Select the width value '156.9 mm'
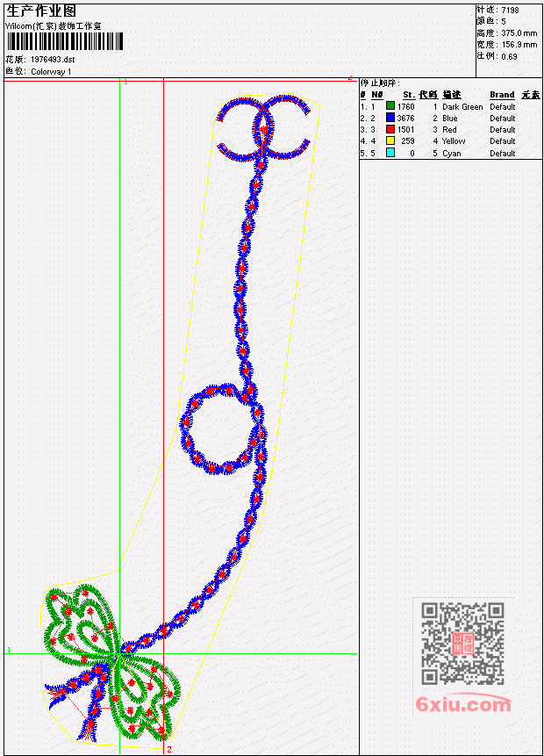This screenshot has height=756, width=544. pos(519,45)
